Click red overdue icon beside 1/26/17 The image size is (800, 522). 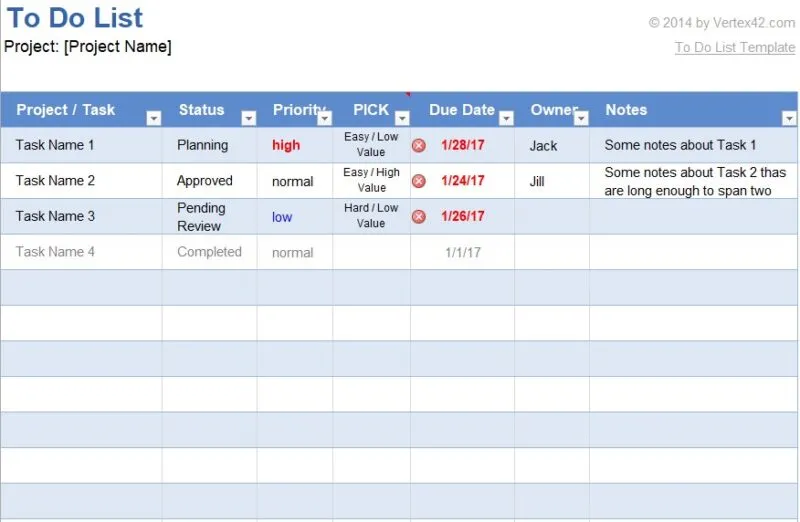[x=419, y=216]
